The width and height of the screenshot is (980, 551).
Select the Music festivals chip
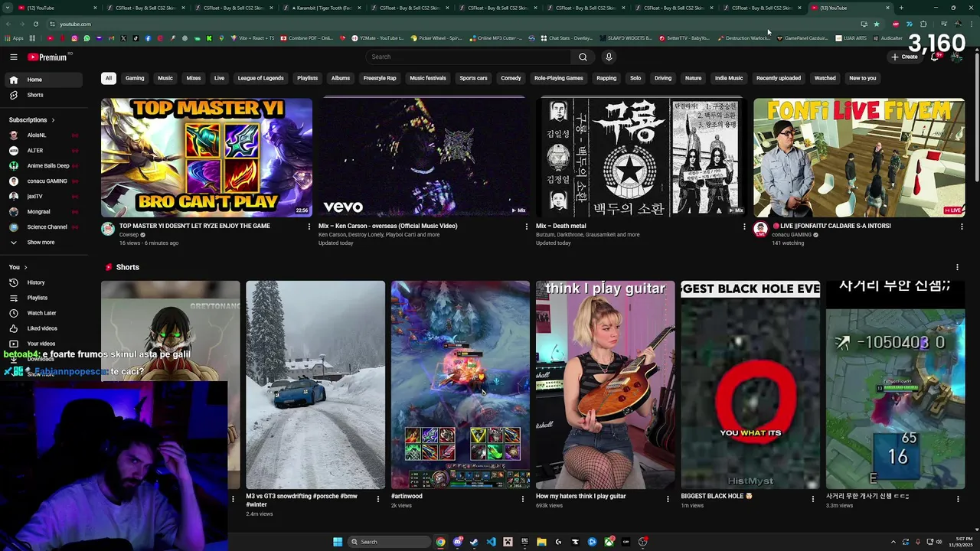pyautogui.click(x=428, y=78)
